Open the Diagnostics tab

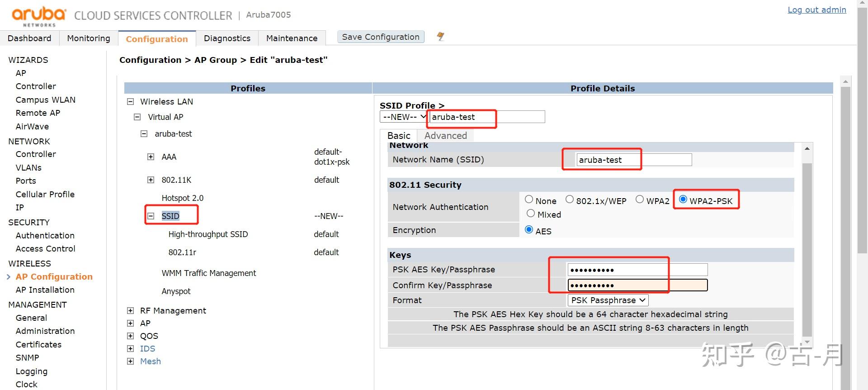pos(227,38)
